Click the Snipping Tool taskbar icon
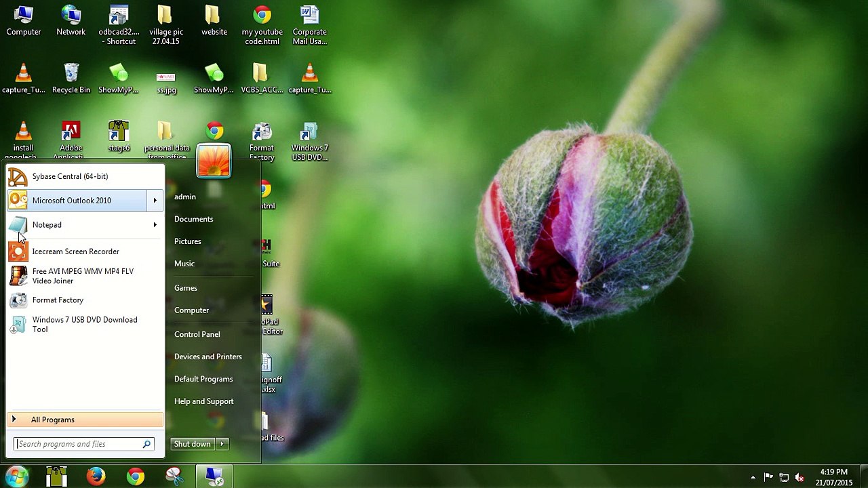The image size is (868, 488). click(175, 476)
